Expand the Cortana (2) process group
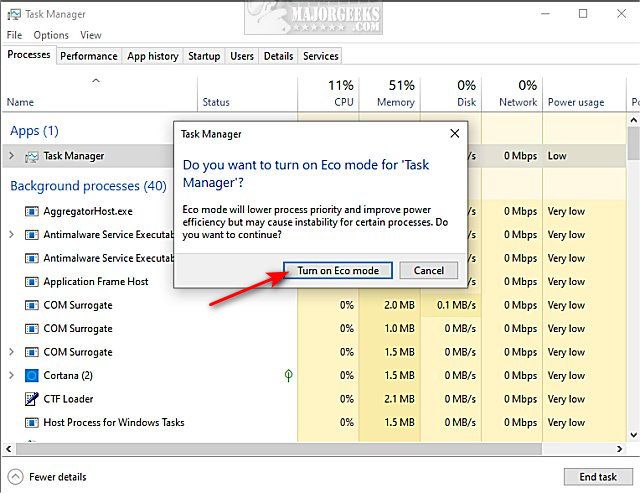This screenshot has height=493, width=640. (x=11, y=376)
